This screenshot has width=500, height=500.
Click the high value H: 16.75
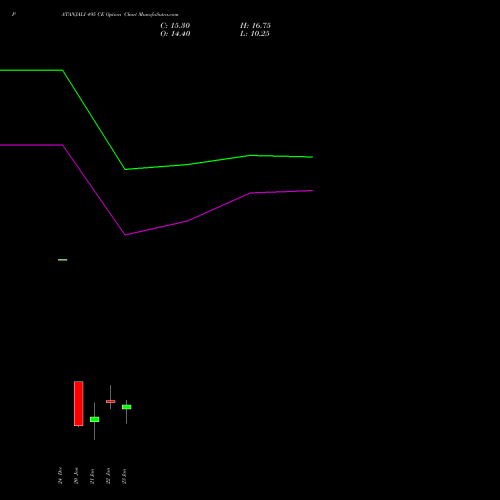click(x=255, y=26)
